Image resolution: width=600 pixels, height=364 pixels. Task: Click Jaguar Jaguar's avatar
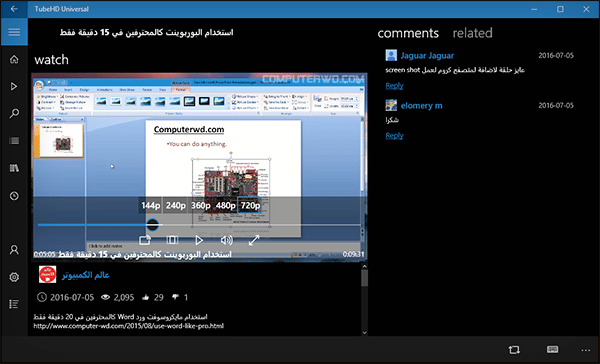coord(391,55)
